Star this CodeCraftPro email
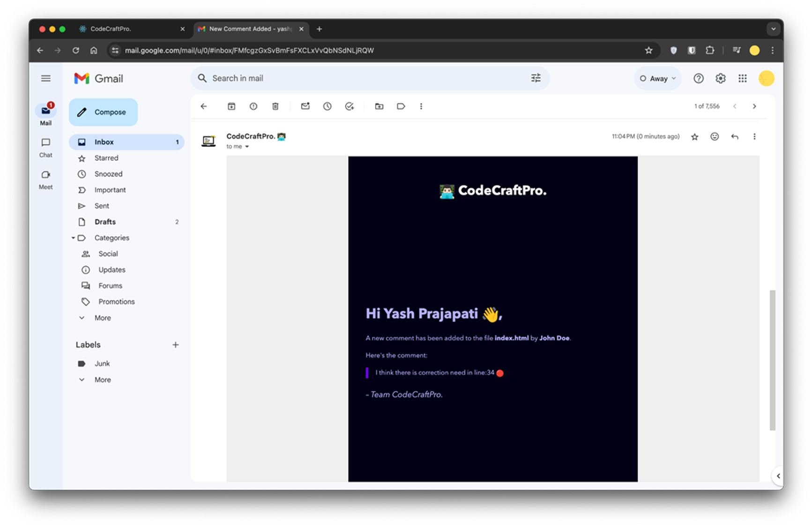The width and height of the screenshot is (812, 527). click(x=695, y=137)
